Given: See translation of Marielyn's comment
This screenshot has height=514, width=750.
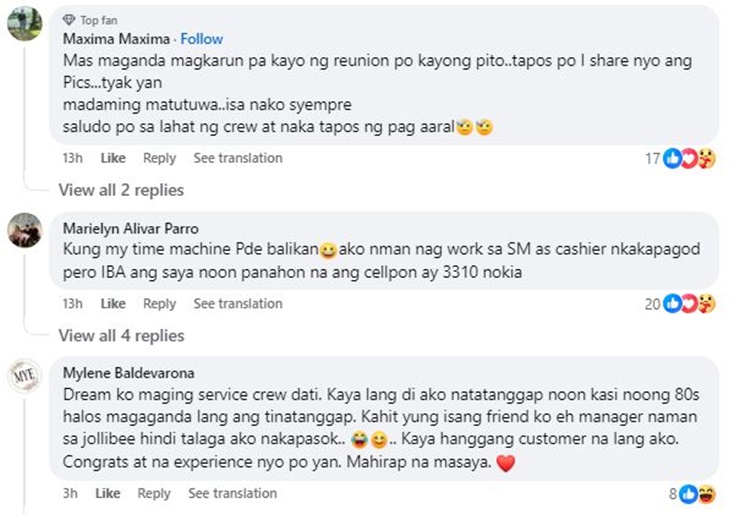Looking at the screenshot, I should (x=238, y=304).
